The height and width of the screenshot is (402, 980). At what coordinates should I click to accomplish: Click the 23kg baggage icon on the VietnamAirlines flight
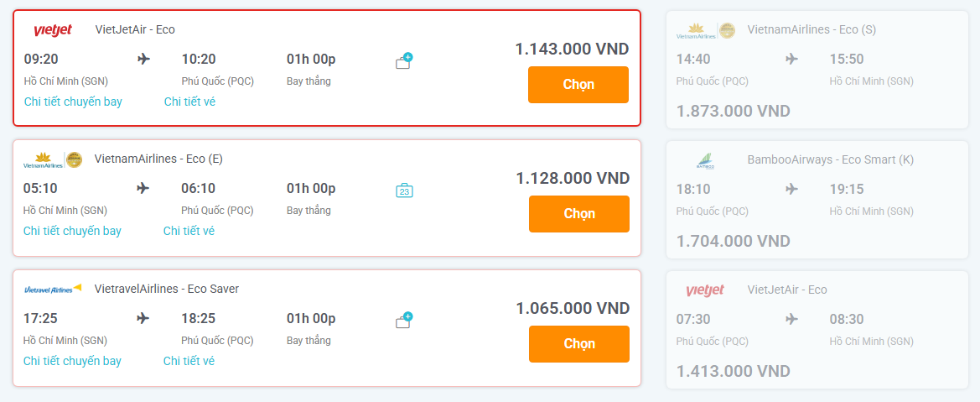(404, 191)
